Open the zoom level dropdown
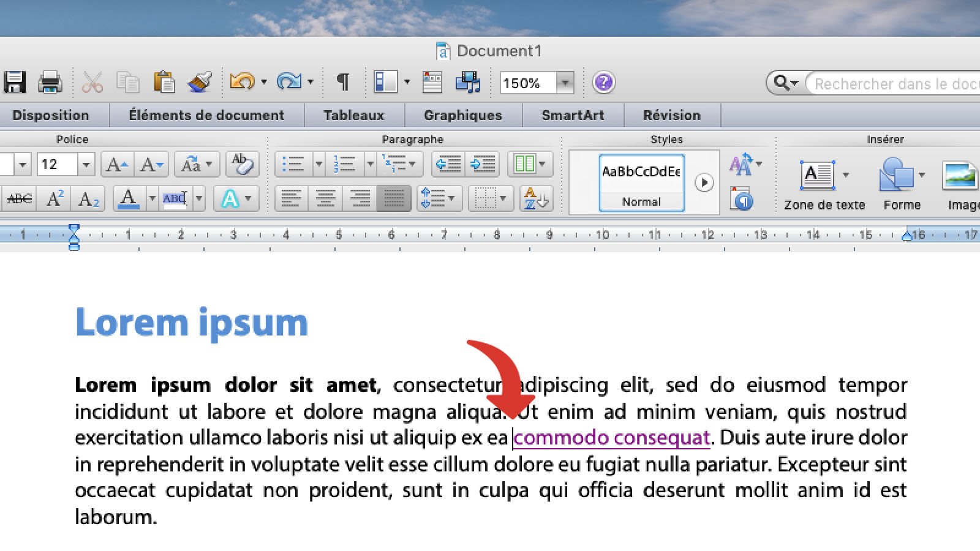980x551 pixels. tap(565, 83)
